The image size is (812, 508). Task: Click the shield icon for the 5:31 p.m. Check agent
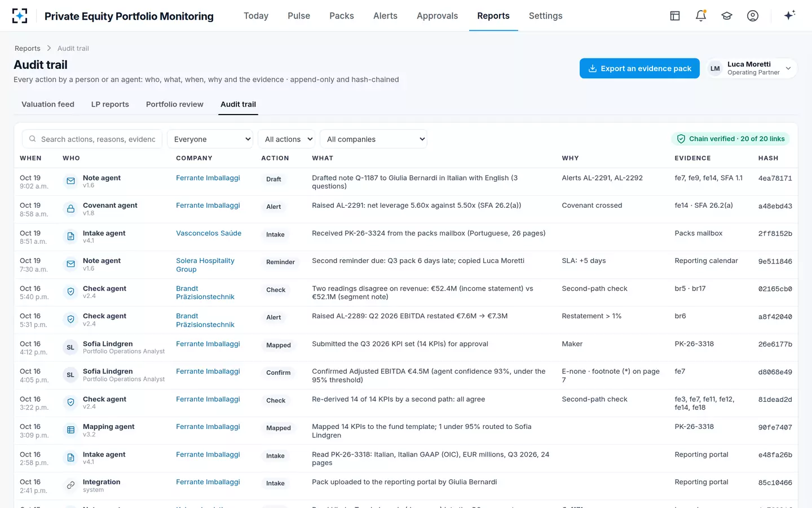click(70, 319)
